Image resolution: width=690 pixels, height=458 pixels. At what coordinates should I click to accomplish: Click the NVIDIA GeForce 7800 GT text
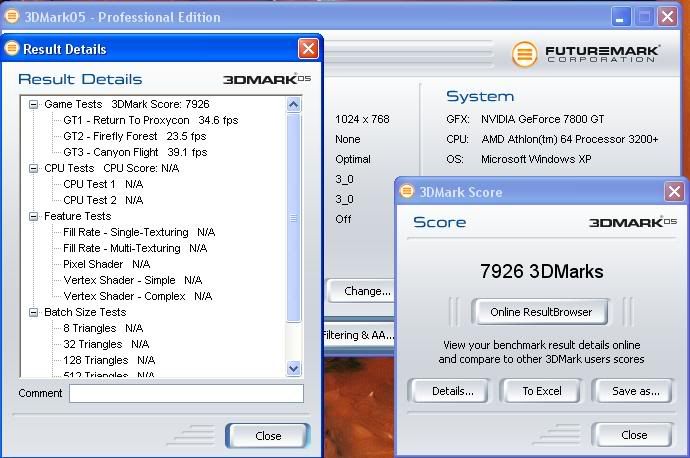pos(542,119)
